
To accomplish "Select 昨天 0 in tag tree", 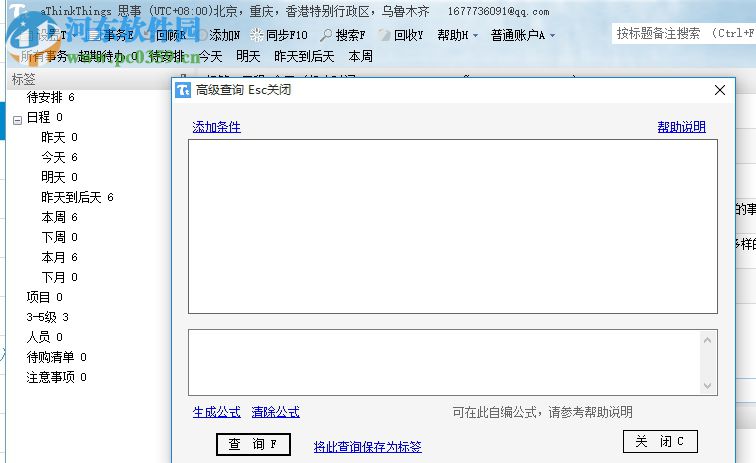I will pos(59,137).
